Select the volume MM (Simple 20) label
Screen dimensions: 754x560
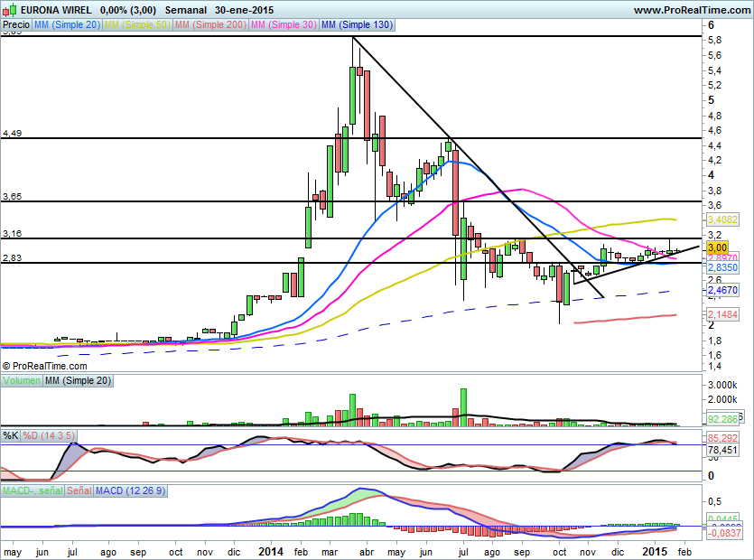78,380
